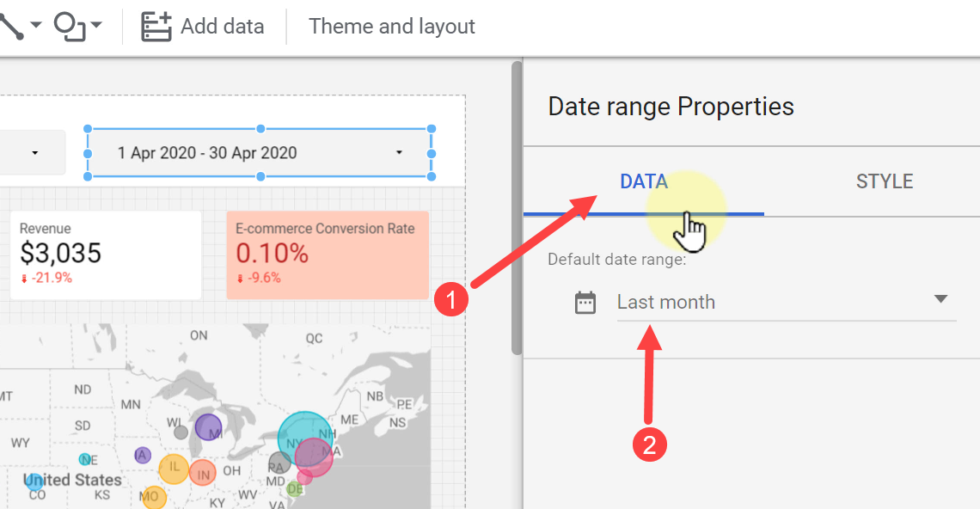Click the dropdown arrow next to Last month
The image size is (980, 509).
coord(940,299)
